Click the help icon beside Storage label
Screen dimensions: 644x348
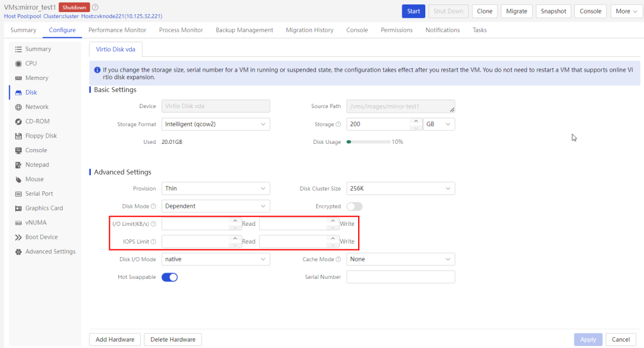[x=338, y=124]
